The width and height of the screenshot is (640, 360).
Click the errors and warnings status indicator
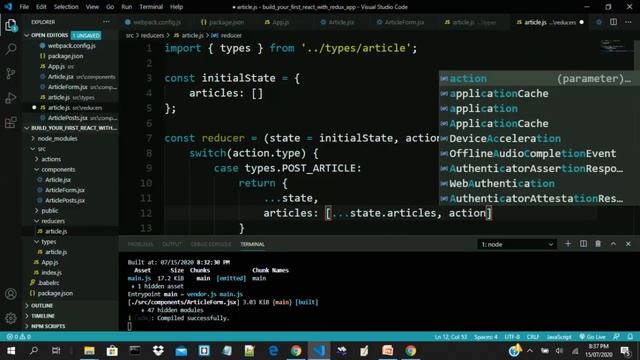(18, 337)
